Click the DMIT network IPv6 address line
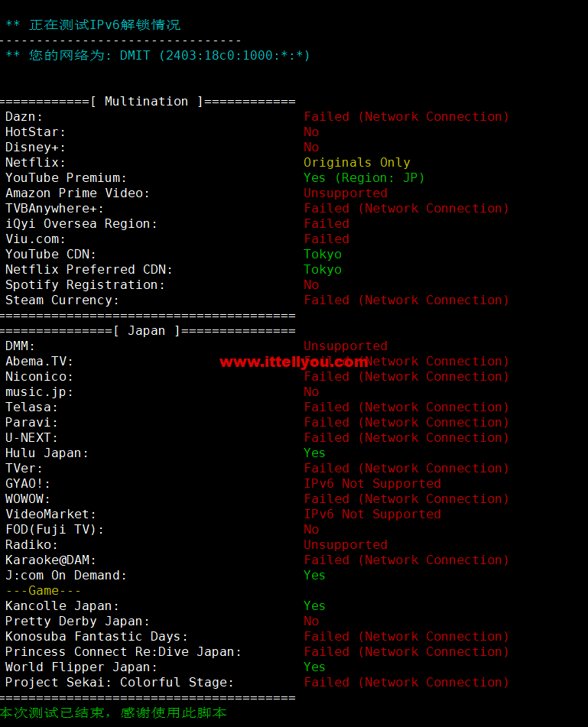 coord(158,55)
